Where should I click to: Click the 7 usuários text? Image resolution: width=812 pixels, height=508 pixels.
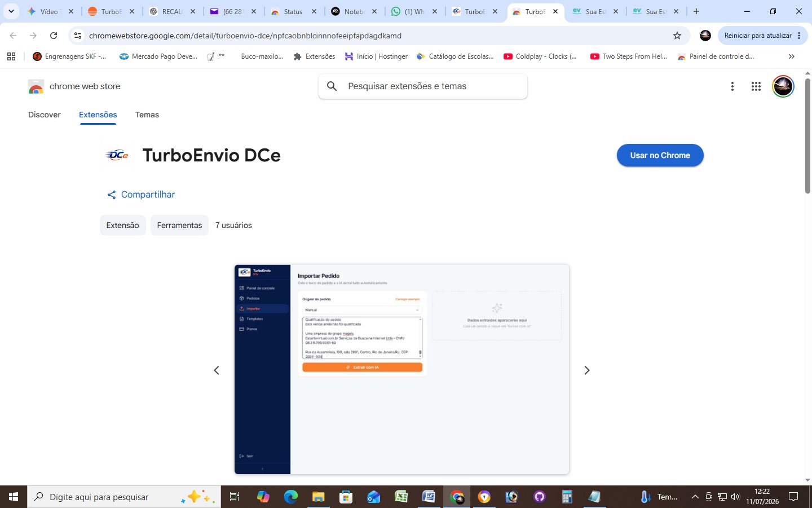click(234, 225)
